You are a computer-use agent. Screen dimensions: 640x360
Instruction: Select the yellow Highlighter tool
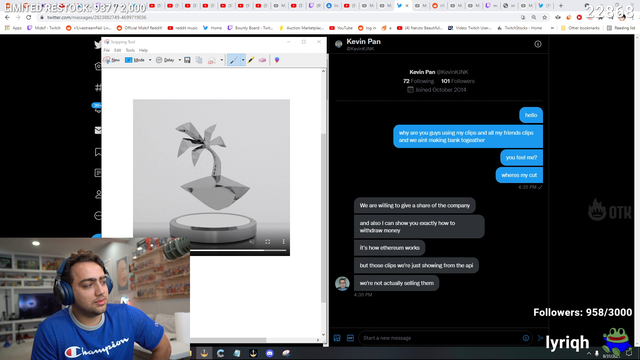pos(251,60)
